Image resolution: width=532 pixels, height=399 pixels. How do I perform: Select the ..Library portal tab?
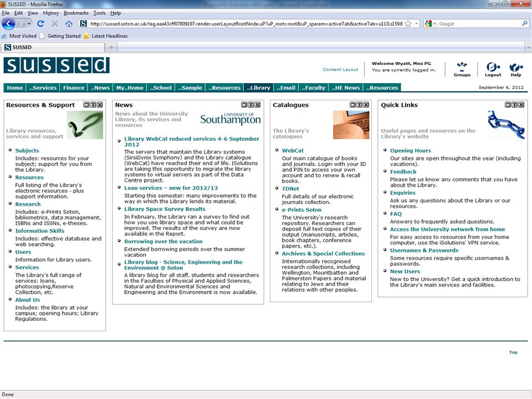pos(259,88)
